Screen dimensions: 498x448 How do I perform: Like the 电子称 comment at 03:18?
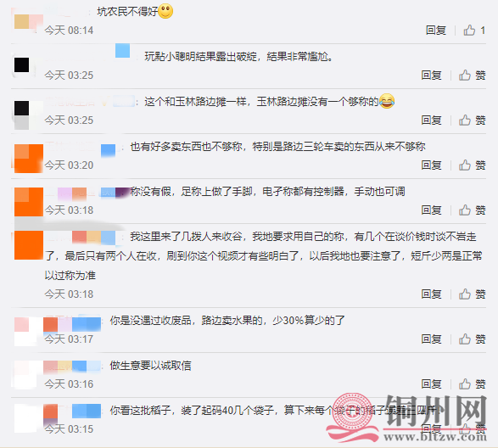click(465, 210)
